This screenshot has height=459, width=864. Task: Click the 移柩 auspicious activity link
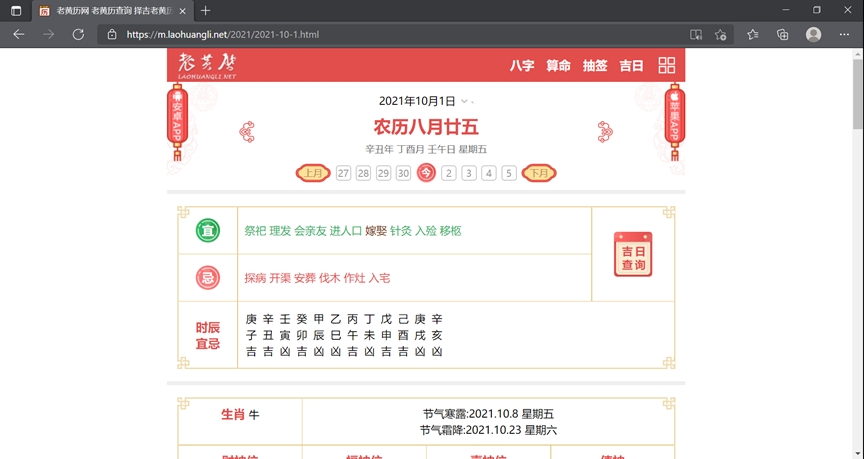coord(450,231)
